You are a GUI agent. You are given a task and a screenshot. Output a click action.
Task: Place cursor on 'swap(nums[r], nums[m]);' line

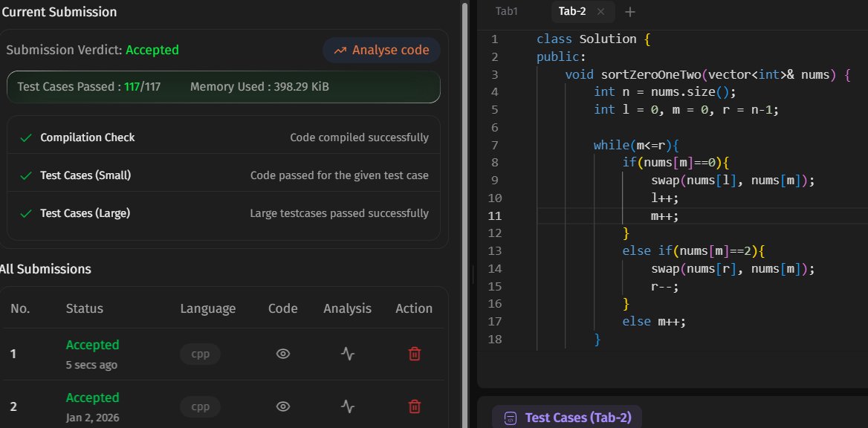coord(733,269)
